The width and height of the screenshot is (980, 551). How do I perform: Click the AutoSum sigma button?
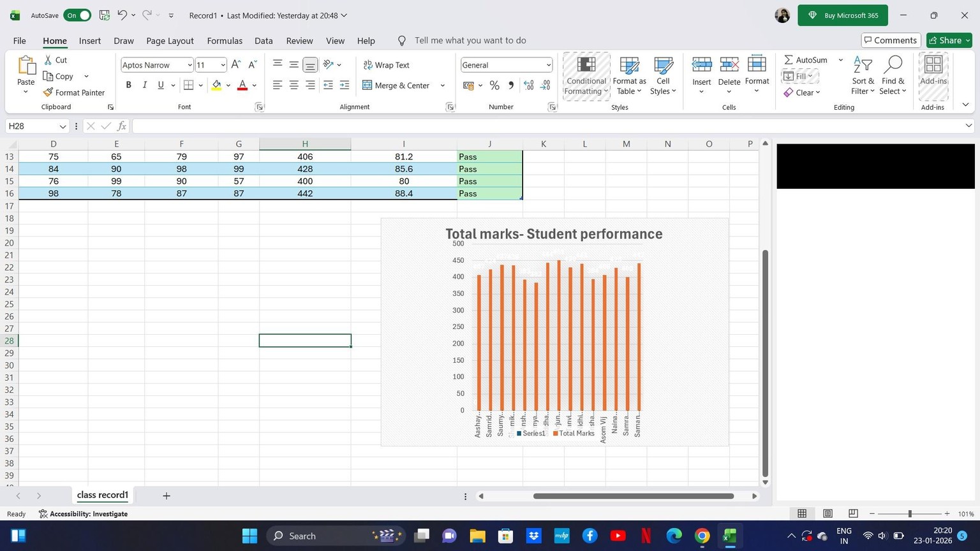click(x=806, y=60)
